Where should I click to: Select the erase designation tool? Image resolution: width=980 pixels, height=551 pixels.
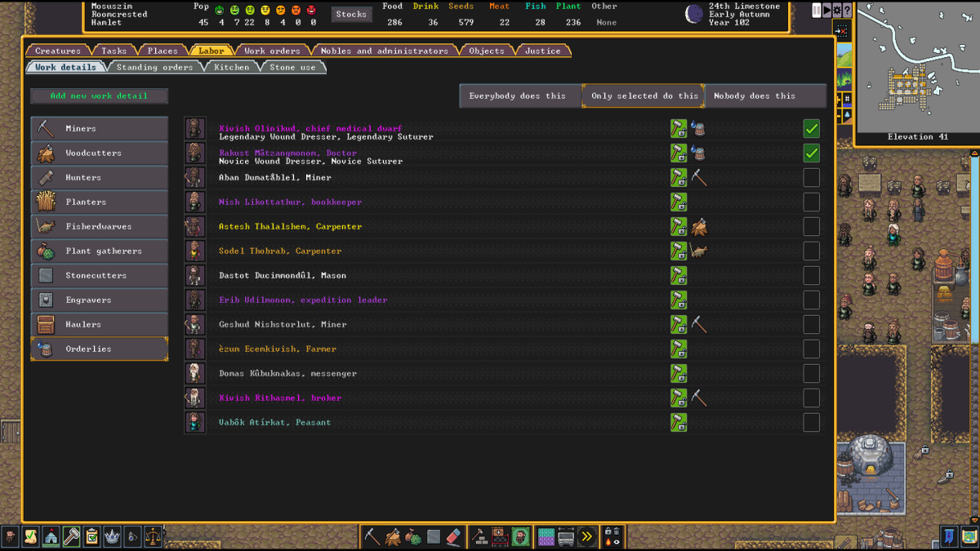coord(453,537)
